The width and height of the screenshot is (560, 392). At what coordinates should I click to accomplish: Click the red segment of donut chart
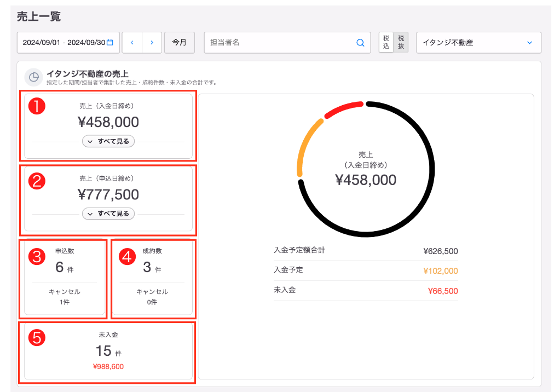tap(344, 109)
